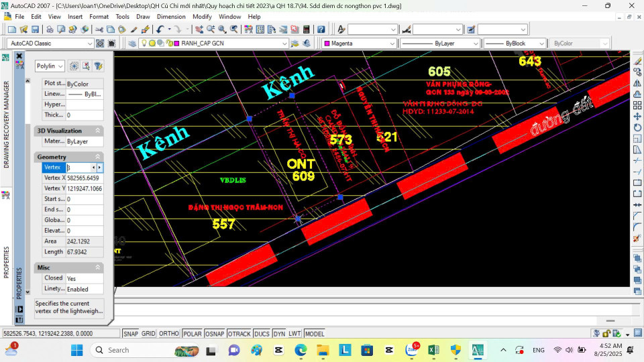
Task: Open the Insert menu
Action: pos(75,17)
